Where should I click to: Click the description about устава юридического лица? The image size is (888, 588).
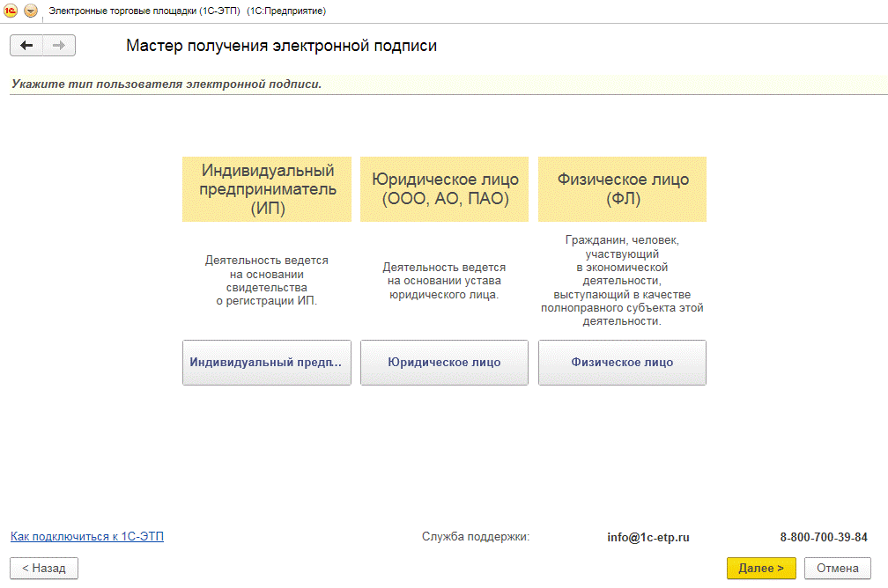444,281
